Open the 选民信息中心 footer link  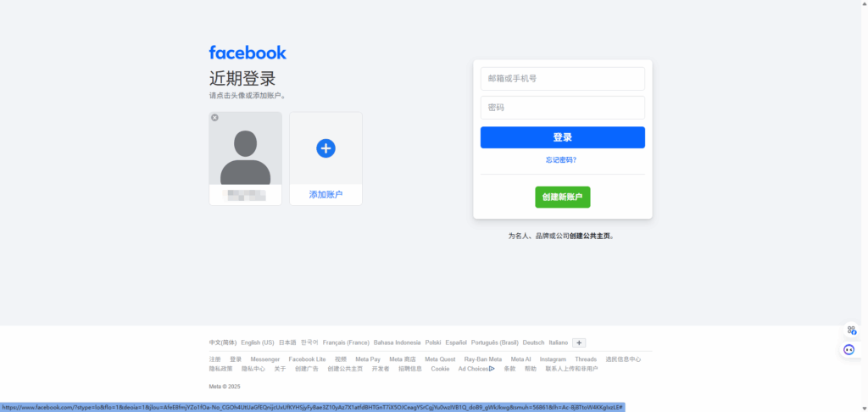pyautogui.click(x=623, y=359)
